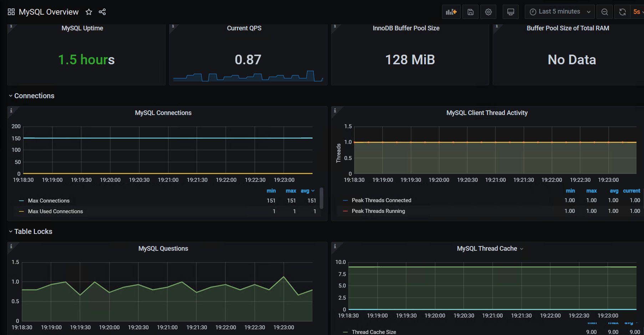Star the MySQL Overview dashboard
This screenshot has width=644, height=335.
pyautogui.click(x=89, y=12)
